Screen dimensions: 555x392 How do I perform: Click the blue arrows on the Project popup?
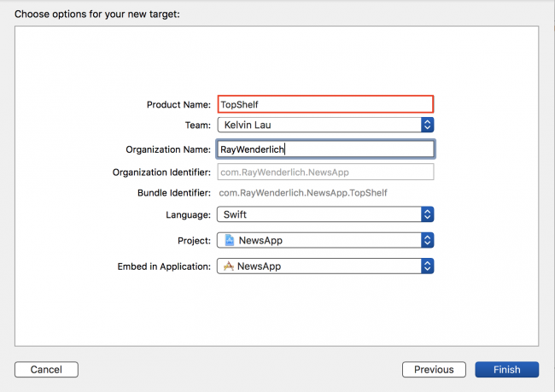pyautogui.click(x=428, y=241)
